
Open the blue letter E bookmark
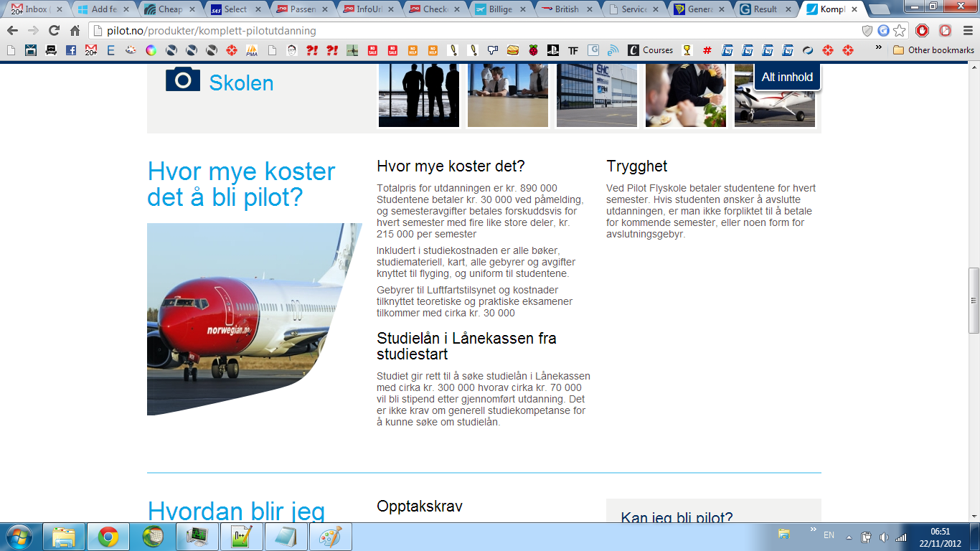click(110, 50)
